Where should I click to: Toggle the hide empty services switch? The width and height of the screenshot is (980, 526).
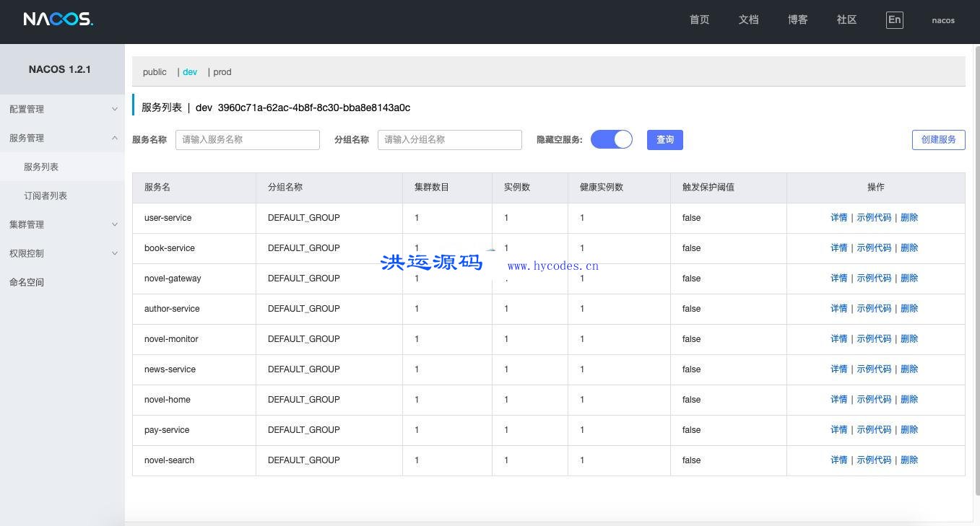click(x=612, y=139)
